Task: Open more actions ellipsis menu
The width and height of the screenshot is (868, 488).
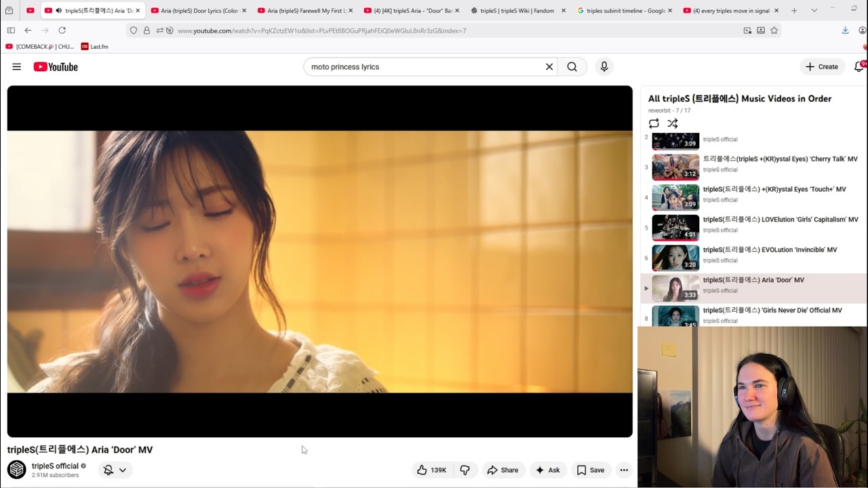Action: [624, 470]
